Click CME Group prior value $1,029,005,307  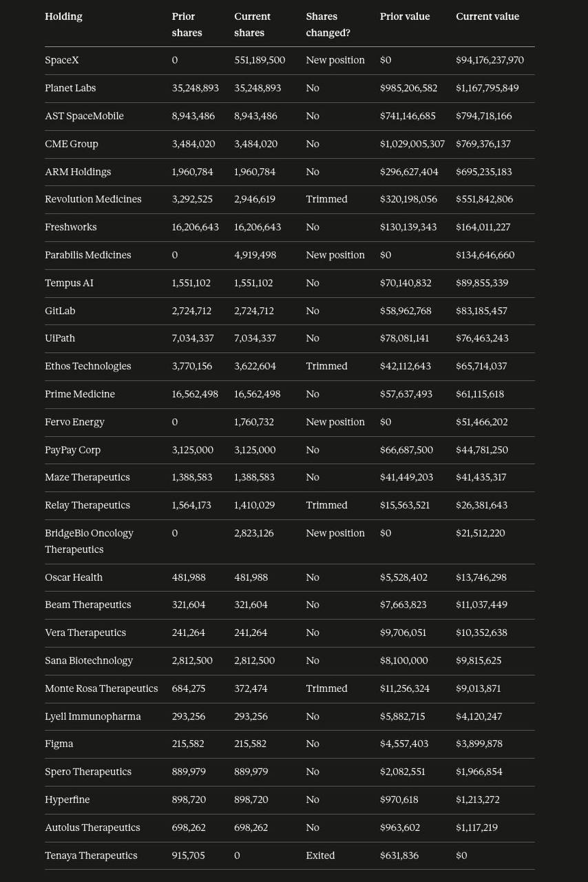(412, 144)
